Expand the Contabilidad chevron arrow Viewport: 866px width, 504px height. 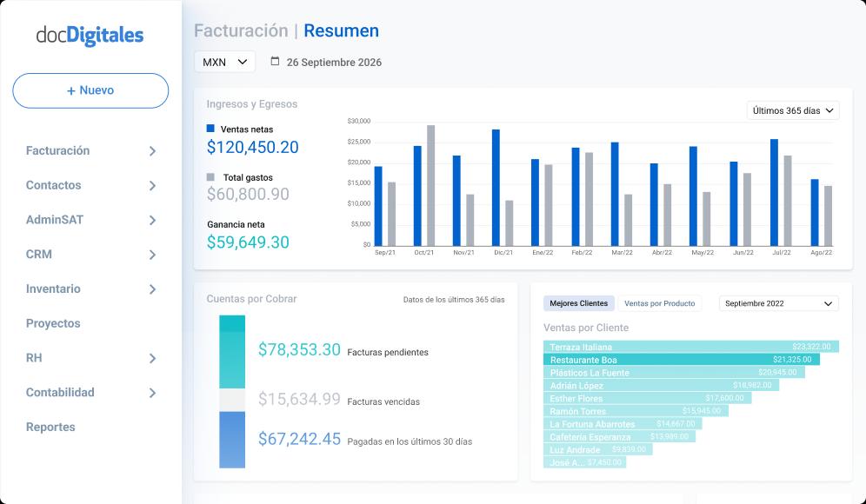152,393
